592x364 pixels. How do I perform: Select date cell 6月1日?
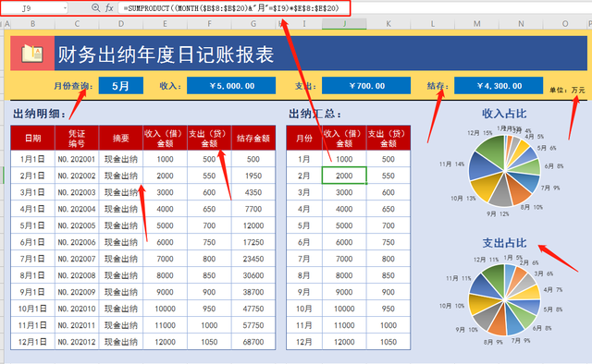coord(33,242)
